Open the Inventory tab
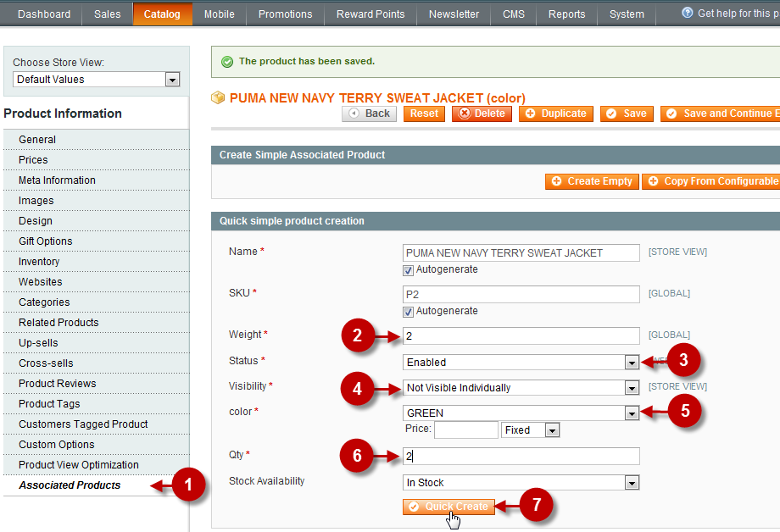Screen dimensions: 780x532 coord(97,262)
